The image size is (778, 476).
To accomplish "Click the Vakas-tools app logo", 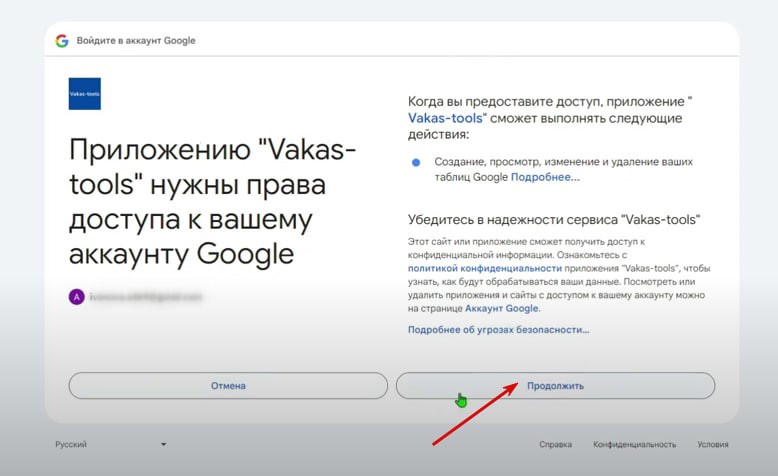I will [84, 93].
